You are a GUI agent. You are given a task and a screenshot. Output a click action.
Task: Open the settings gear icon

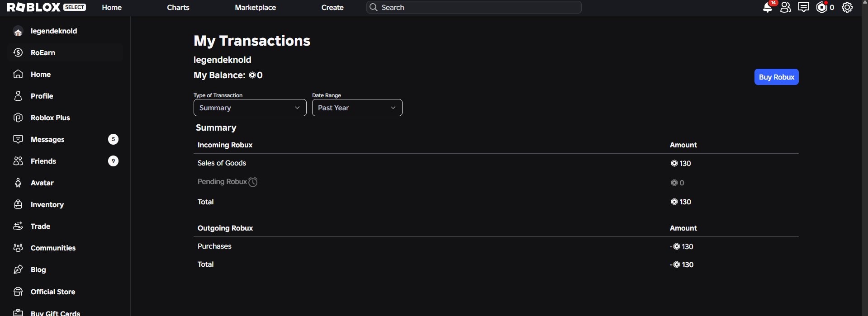(x=847, y=7)
